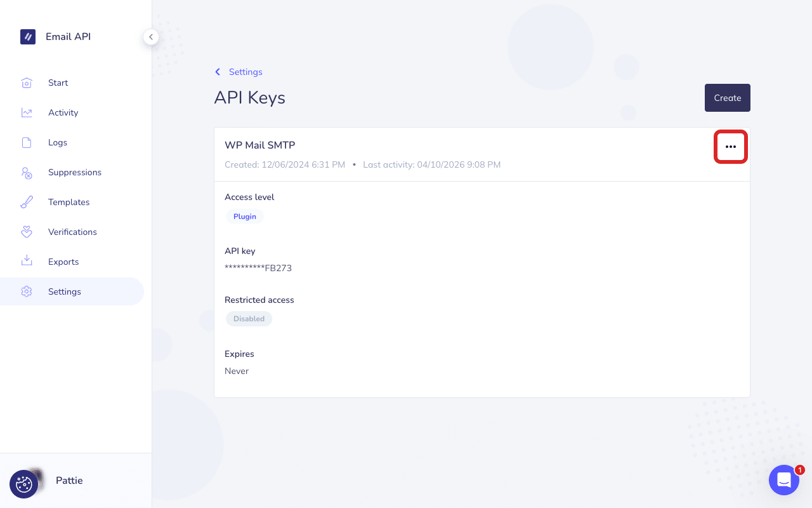Click the Email API brand name

tap(68, 37)
